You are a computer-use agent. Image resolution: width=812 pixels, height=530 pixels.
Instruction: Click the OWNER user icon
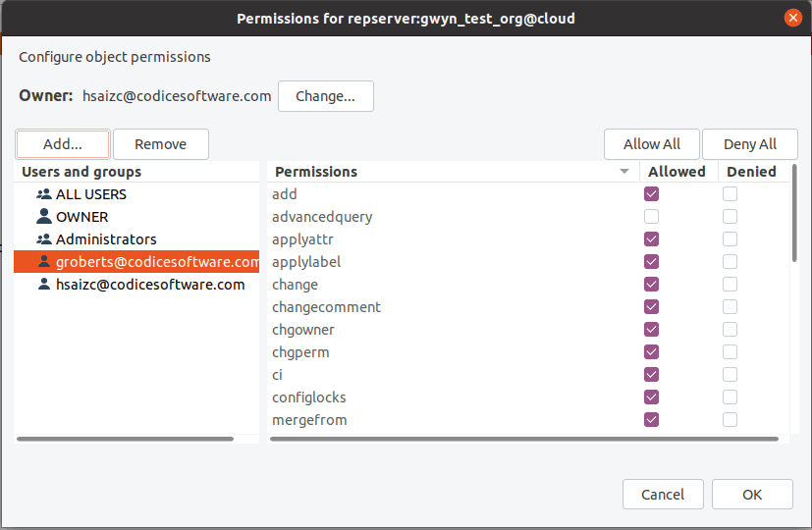pyautogui.click(x=44, y=216)
